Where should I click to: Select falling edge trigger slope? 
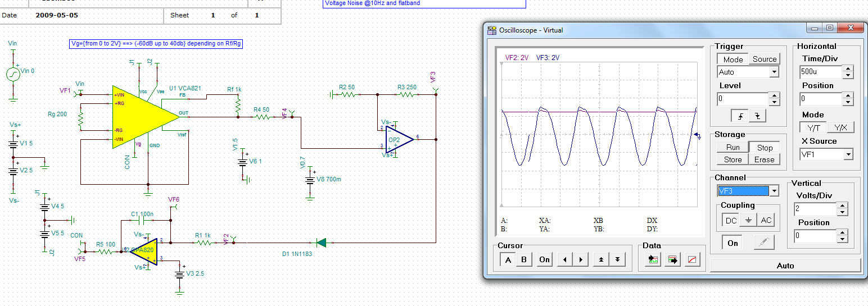[x=757, y=116]
